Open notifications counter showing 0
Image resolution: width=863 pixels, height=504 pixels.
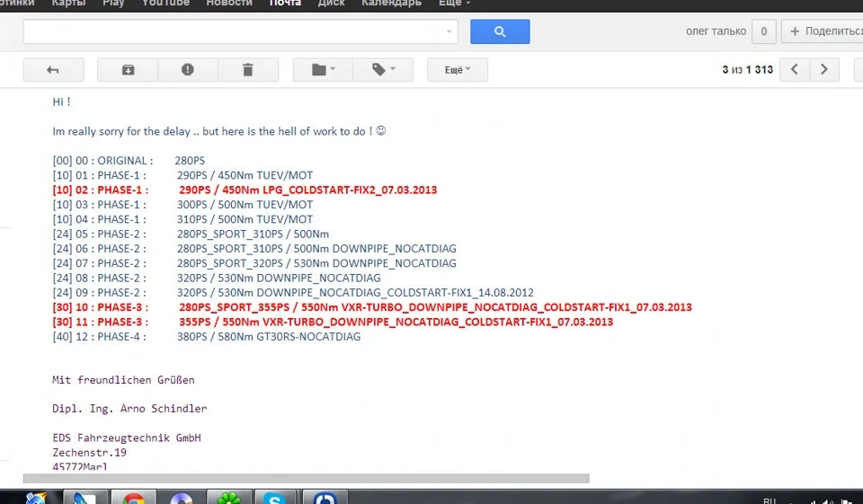tap(764, 31)
